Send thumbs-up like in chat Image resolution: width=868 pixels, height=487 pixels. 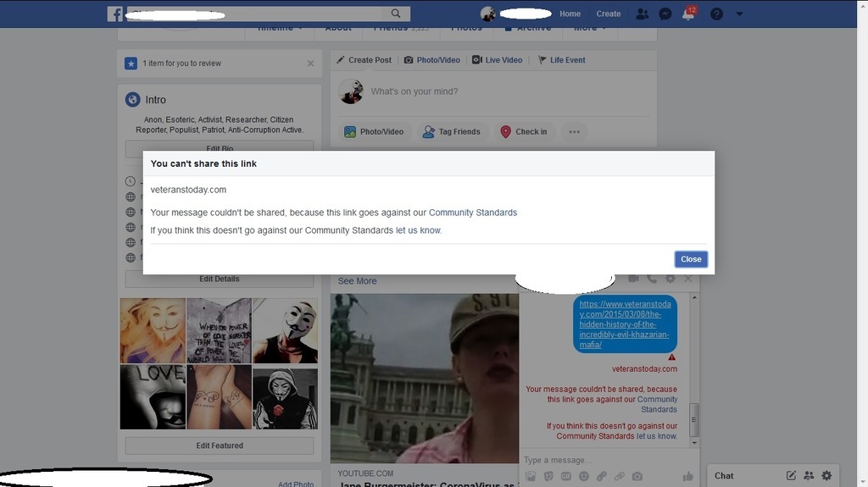[x=687, y=476]
